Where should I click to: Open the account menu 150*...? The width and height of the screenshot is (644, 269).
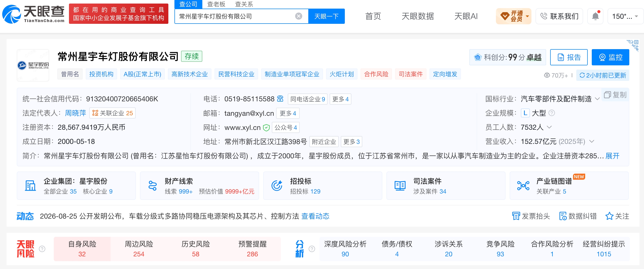click(x=625, y=16)
